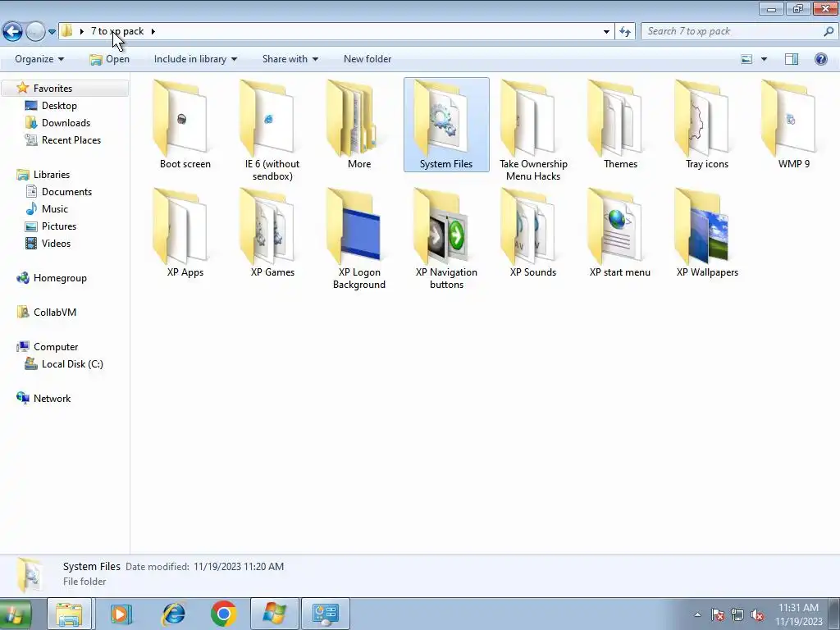840x630 pixels.
Task: Select the XP Apps folder
Action: tap(185, 232)
